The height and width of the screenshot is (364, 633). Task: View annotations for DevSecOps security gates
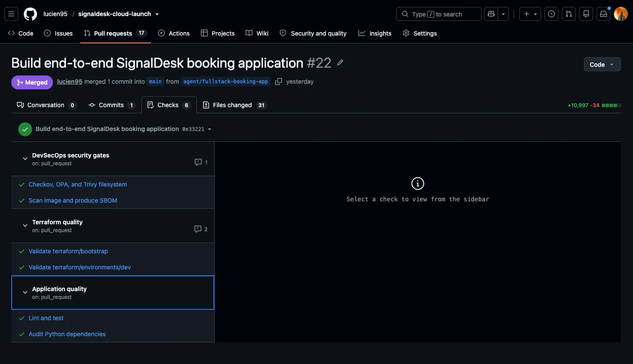[201, 162]
